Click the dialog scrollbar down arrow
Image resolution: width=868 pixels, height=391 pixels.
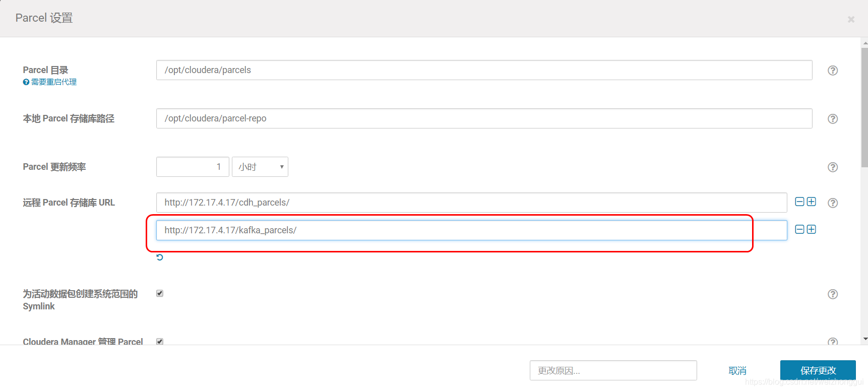click(x=864, y=339)
